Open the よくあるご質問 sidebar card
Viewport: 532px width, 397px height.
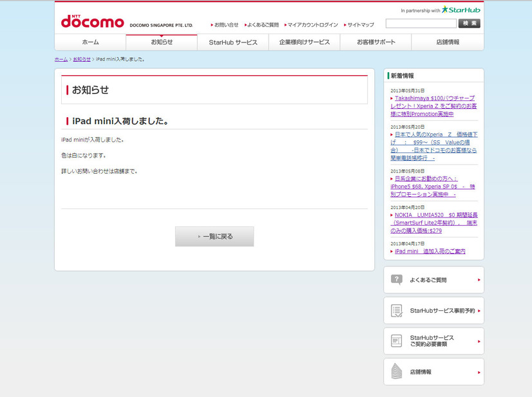coord(433,280)
